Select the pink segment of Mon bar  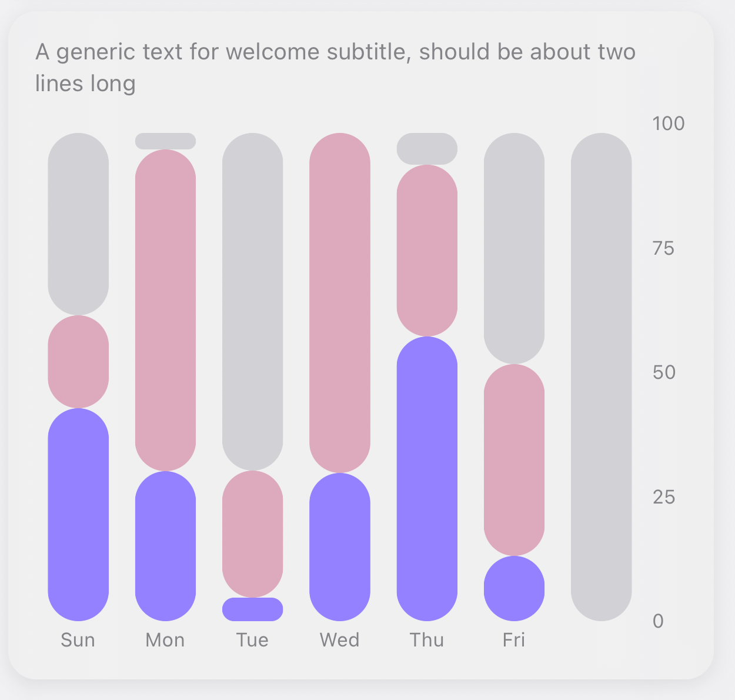coord(165,310)
